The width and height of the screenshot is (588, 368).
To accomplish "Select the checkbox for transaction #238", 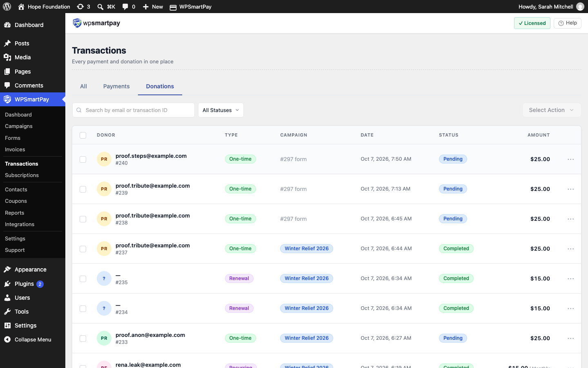I will click(x=83, y=219).
